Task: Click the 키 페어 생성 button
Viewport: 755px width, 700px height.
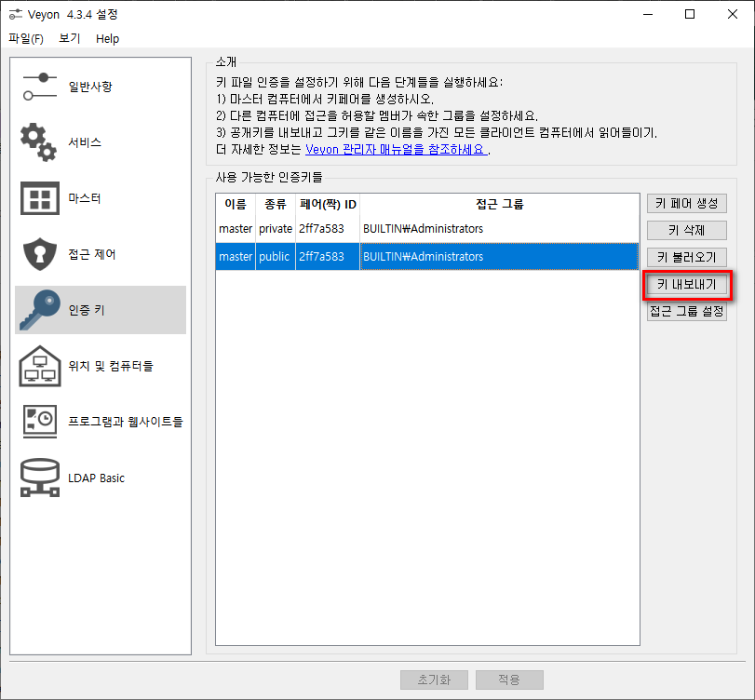Action: [x=687, y=203]
